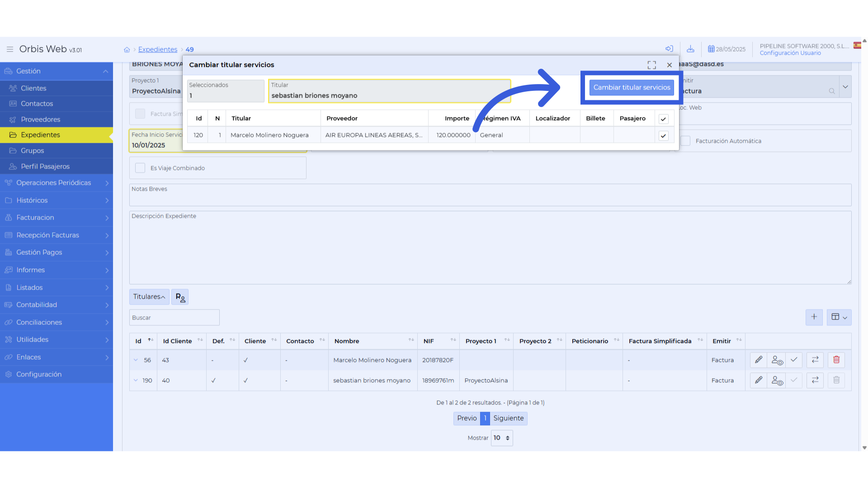Toggle the Factura Simplificada checkbox
Viewport: 868px width, 488px height.
140,114
